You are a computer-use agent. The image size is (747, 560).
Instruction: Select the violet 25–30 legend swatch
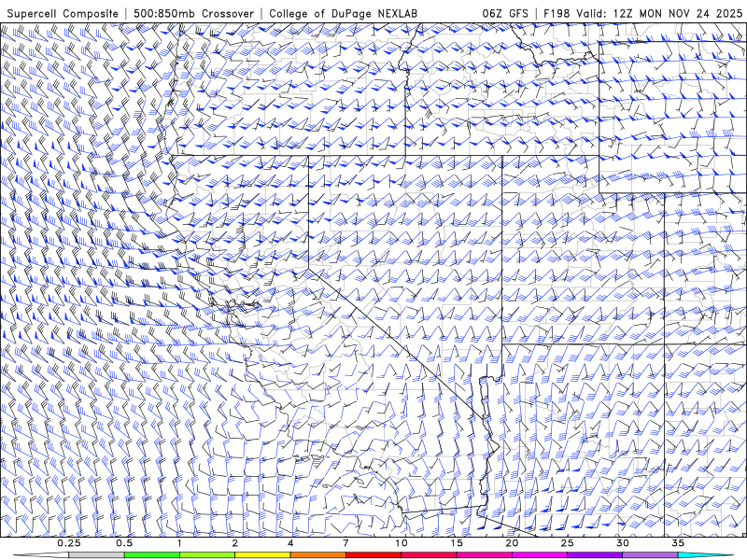(x=595, y=555)
